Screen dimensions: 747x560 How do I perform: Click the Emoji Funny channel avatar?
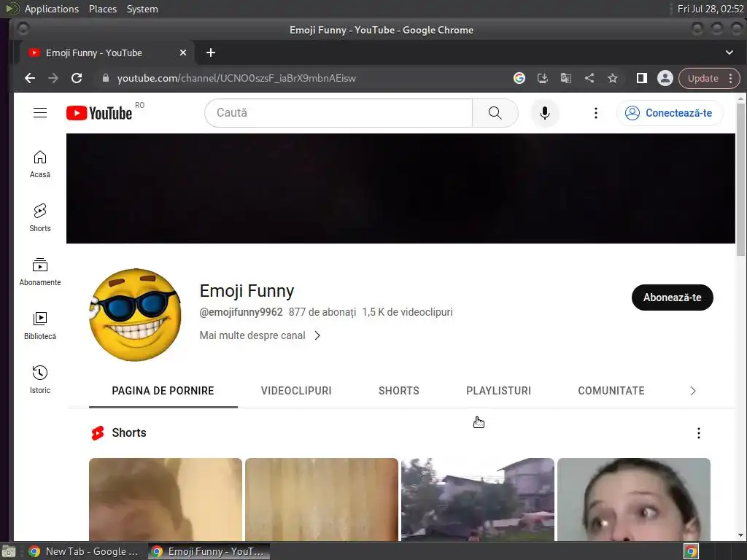pyautogui.click(x=135, y=315)
